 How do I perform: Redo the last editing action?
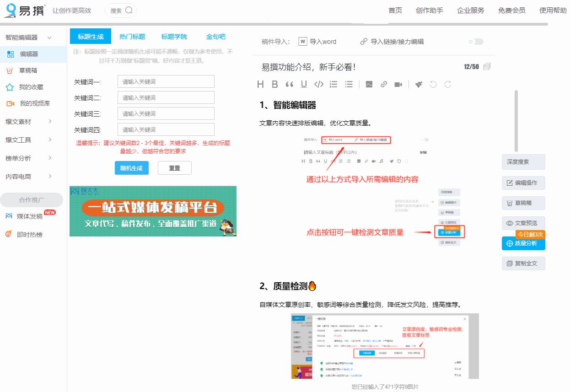(448, 84)
